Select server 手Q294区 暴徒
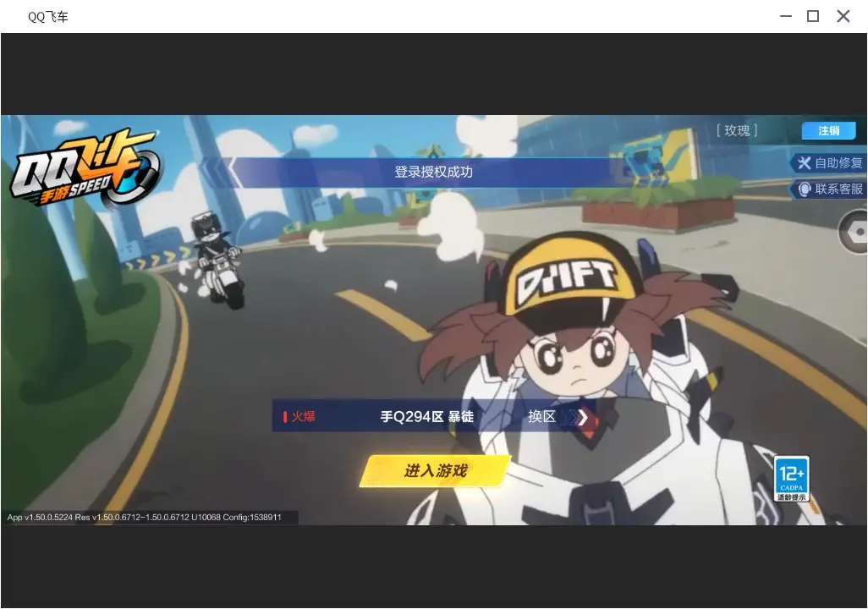The width and height of the screenshot is (868, 609). [x=426, y=416]
